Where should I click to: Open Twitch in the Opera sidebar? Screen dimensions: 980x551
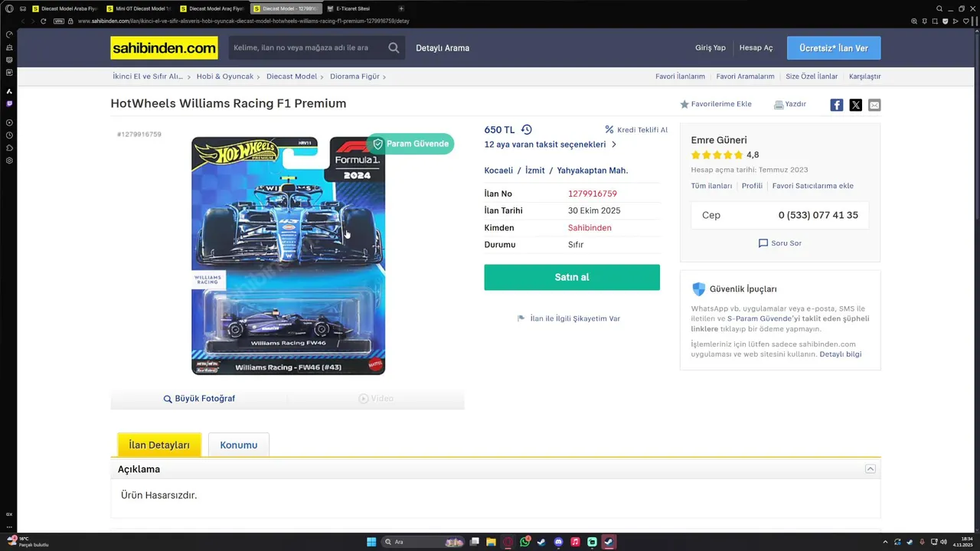tap(9, 103)
